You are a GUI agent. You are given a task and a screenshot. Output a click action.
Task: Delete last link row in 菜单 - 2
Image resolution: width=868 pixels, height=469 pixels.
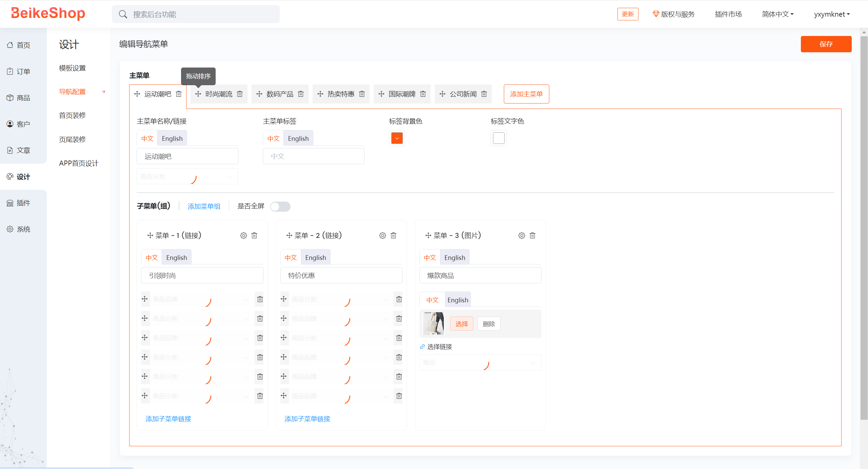coord(399,396)
